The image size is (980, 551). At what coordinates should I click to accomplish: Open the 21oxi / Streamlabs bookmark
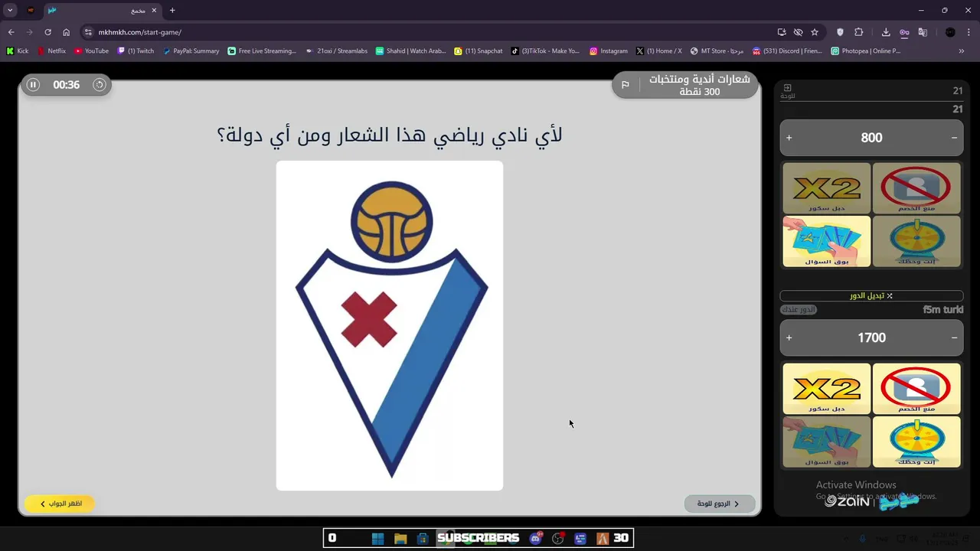pos(337,51)
